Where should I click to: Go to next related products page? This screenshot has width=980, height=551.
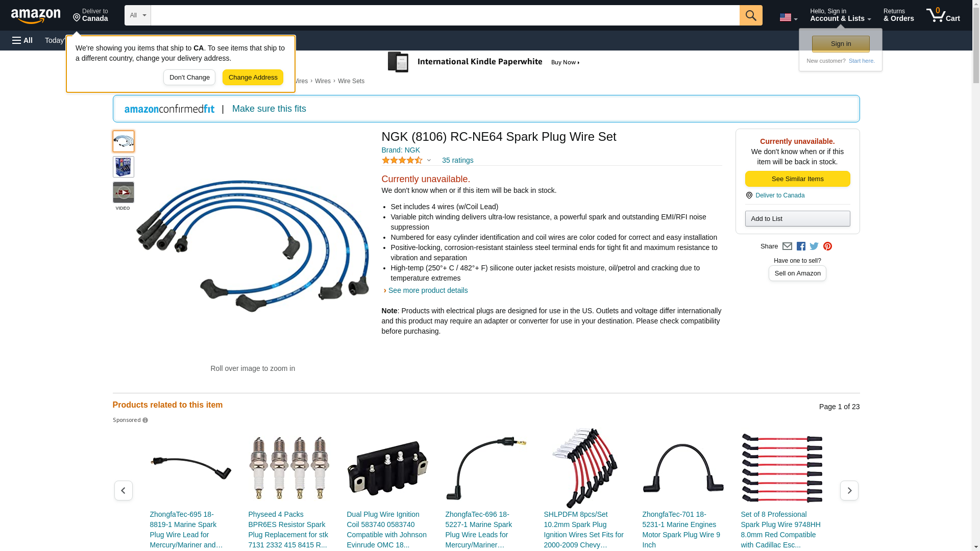(x=849, y=490)
